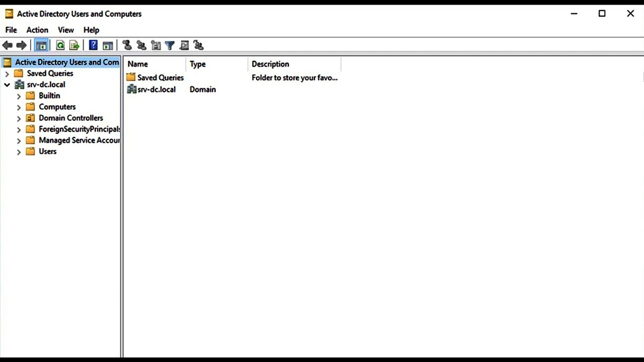The image size is (644, 362).
Task: Select the Users tree item
Action: (47, 151)
